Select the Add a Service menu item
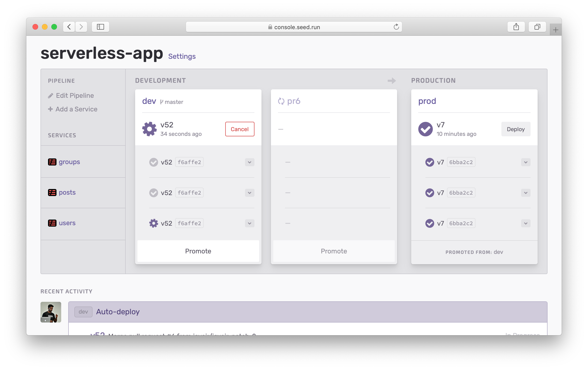588x370 pixels. point(72,109)
